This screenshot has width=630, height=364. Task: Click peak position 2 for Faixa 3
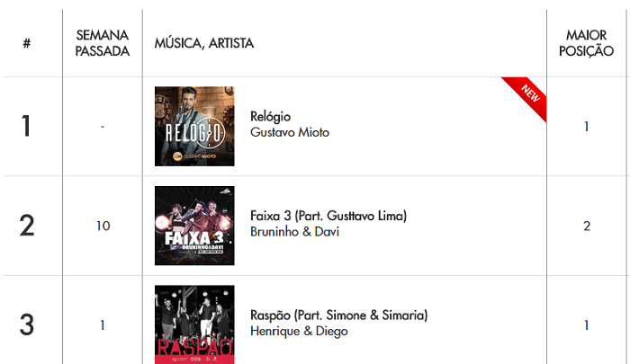click(x=587, y=226)
